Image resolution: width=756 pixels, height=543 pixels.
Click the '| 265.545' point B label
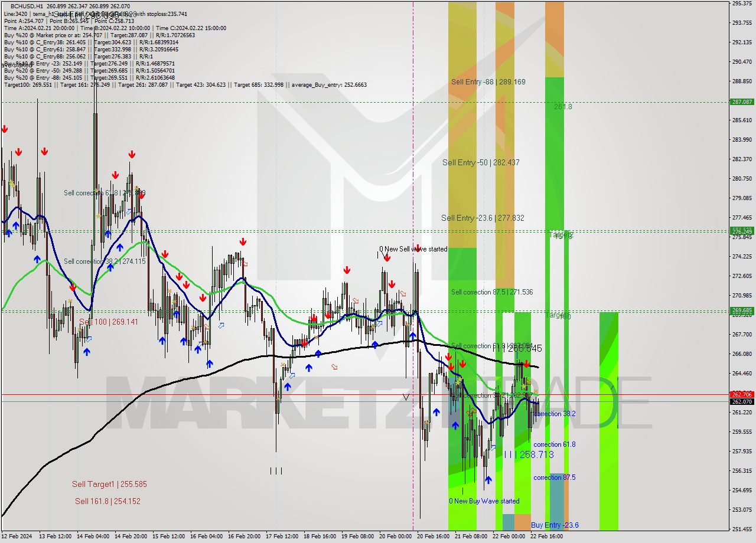[x=522, y=349]
